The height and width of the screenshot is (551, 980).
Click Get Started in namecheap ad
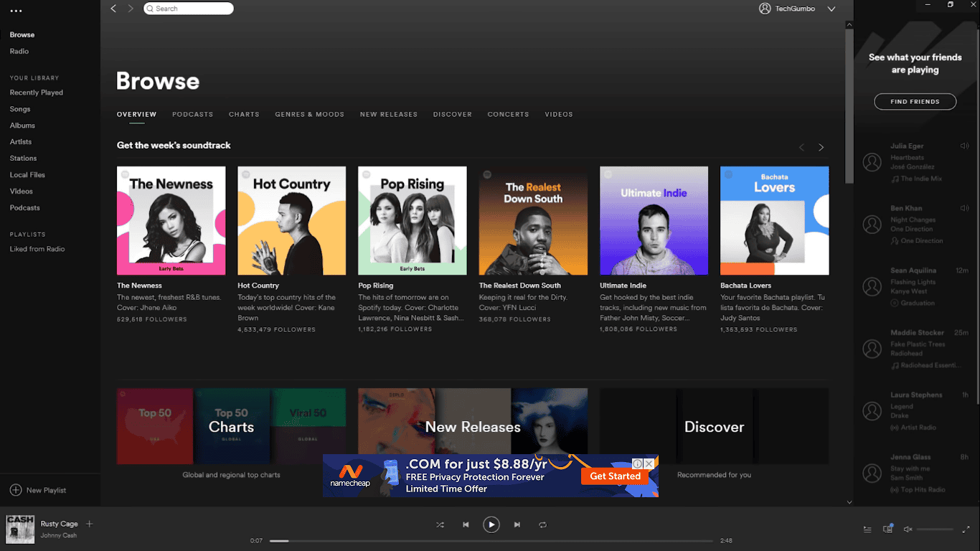(x=616, y=476)
